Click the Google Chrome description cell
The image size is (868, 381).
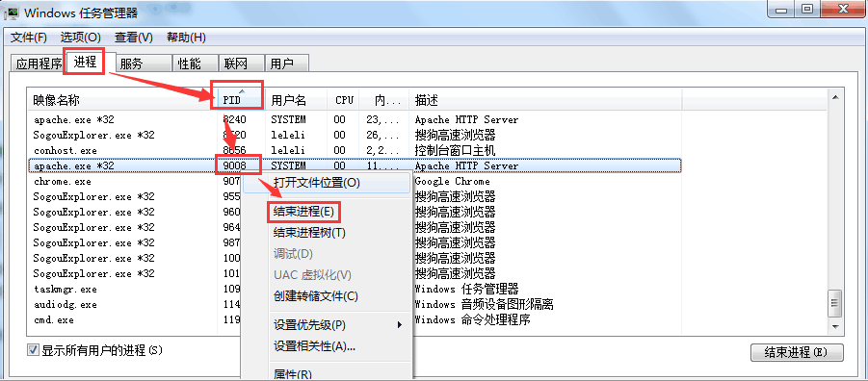452,182
